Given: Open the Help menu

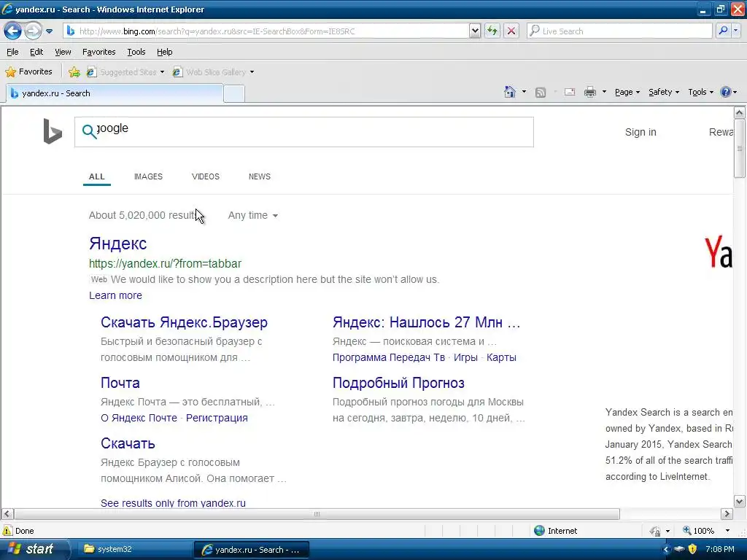Looking at the screenshot, I should click(164, 52).
